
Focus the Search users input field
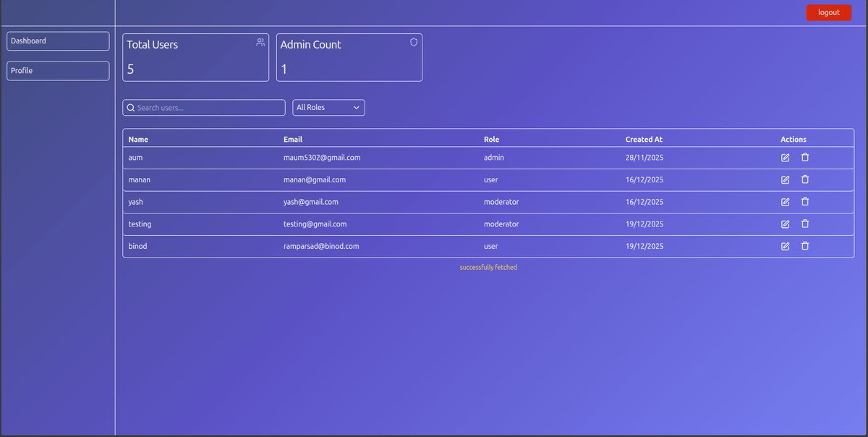tap(205, 108)
